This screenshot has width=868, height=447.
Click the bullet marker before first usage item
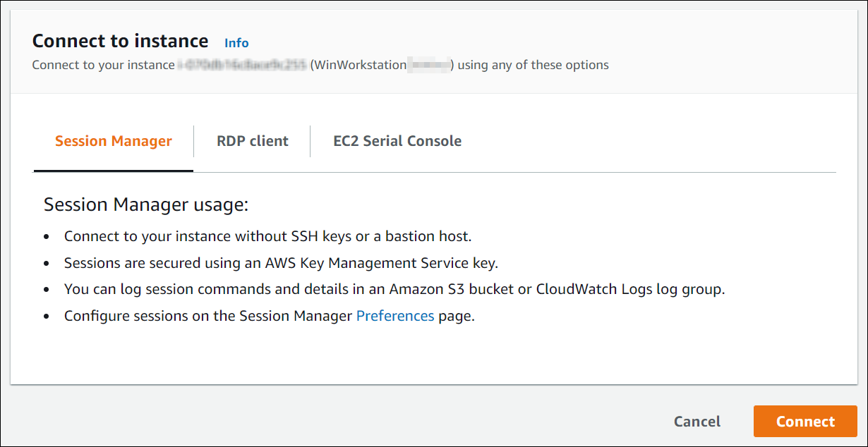coord(47,238)
